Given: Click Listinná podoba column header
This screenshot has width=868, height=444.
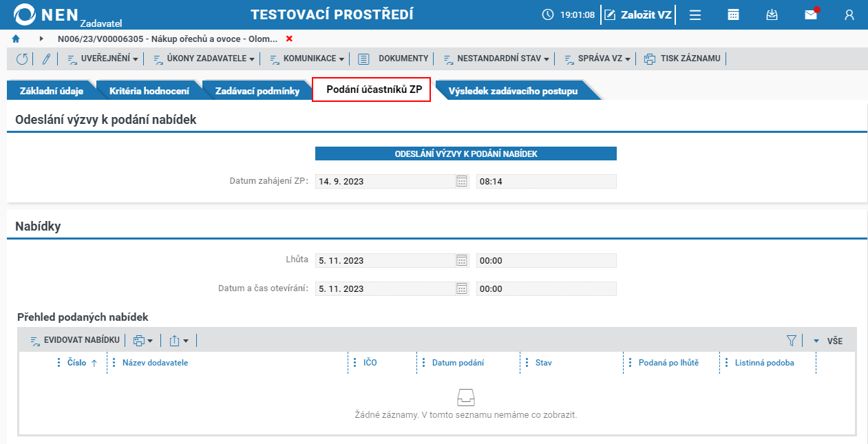Looking at the screenshot, I should (x=764, y=363).
